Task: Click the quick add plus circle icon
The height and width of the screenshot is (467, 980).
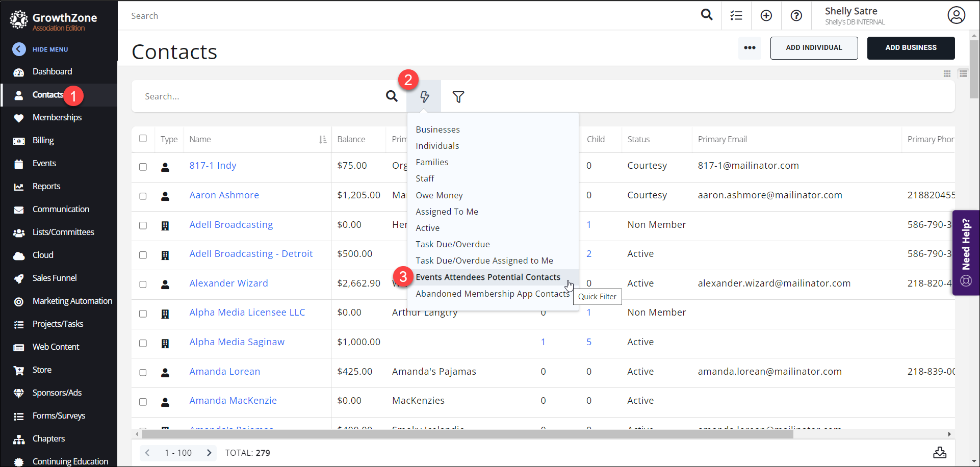Action: point(766,16)
